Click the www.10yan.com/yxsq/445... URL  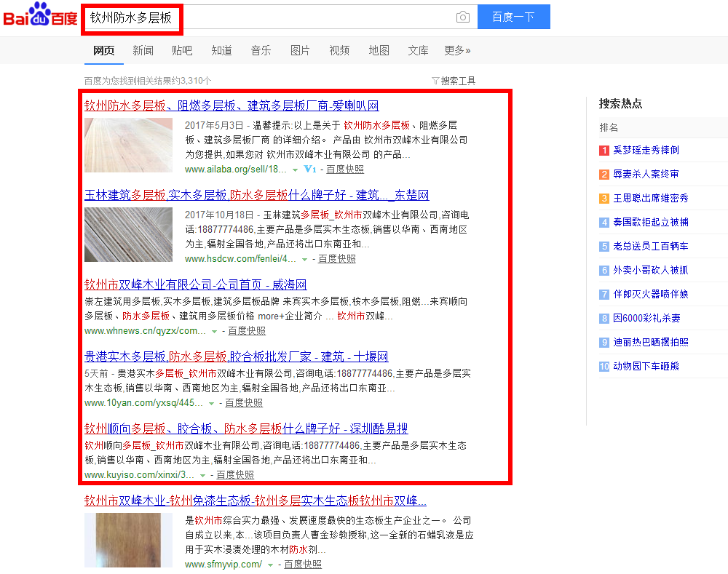click(x=143, y=403)
